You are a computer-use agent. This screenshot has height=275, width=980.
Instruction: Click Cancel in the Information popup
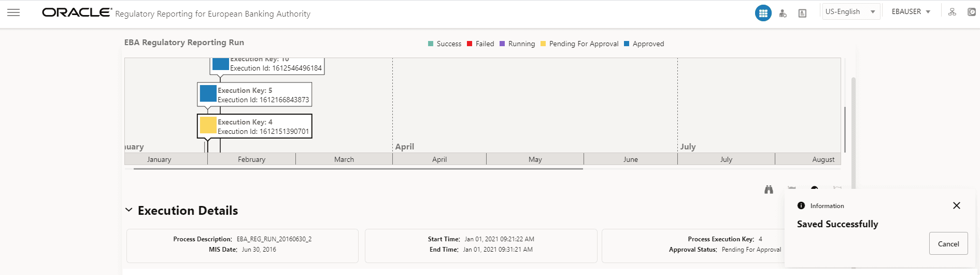pyautogui.click(x=948, y=243)
